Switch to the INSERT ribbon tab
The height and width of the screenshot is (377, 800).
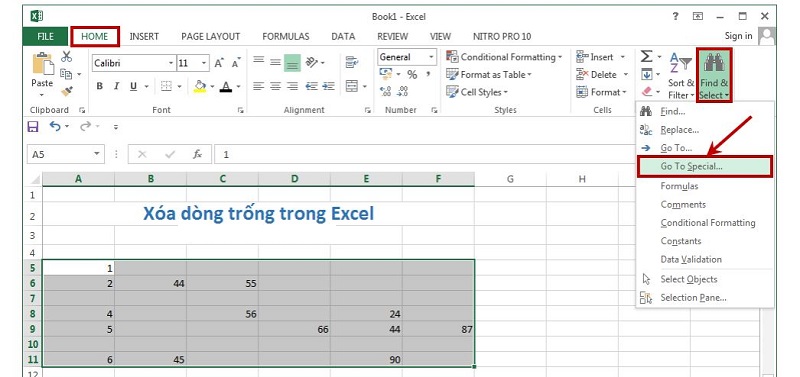[x=144, y=36]
